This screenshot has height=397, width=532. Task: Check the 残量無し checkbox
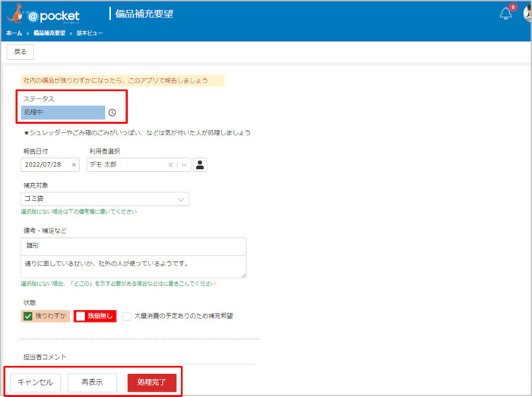[81, 316]
